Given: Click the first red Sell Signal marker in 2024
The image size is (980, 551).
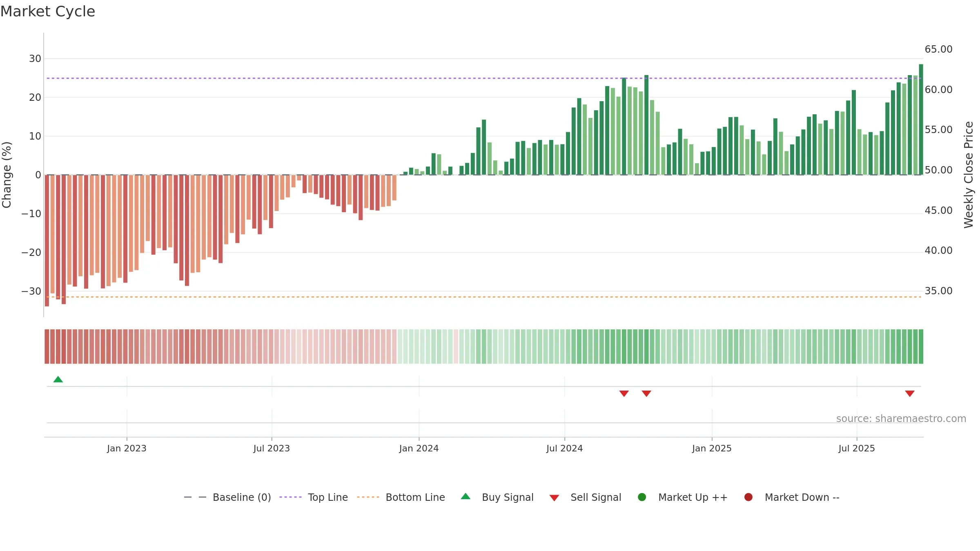Looking at the screenshot, I should 624,393.
